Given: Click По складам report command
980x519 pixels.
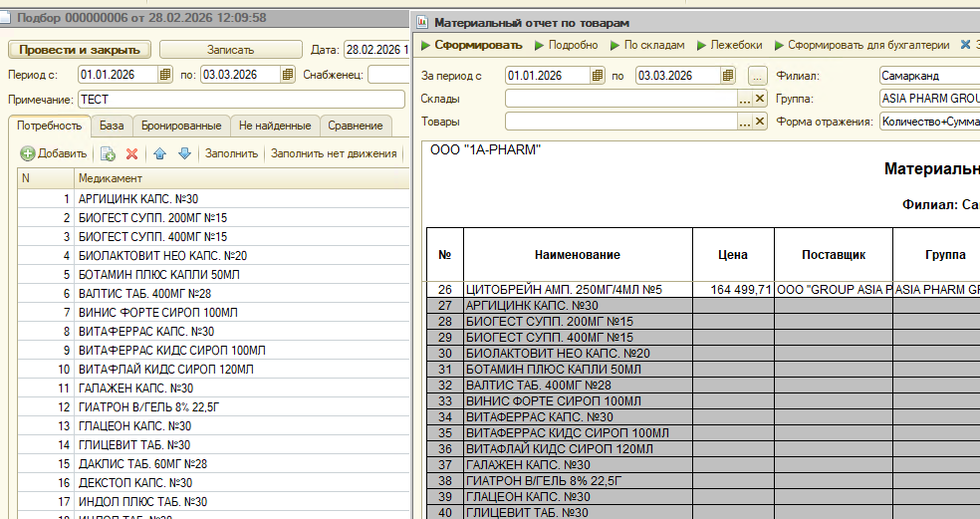Looking at the screenshot, I should [x=647, y=45].
